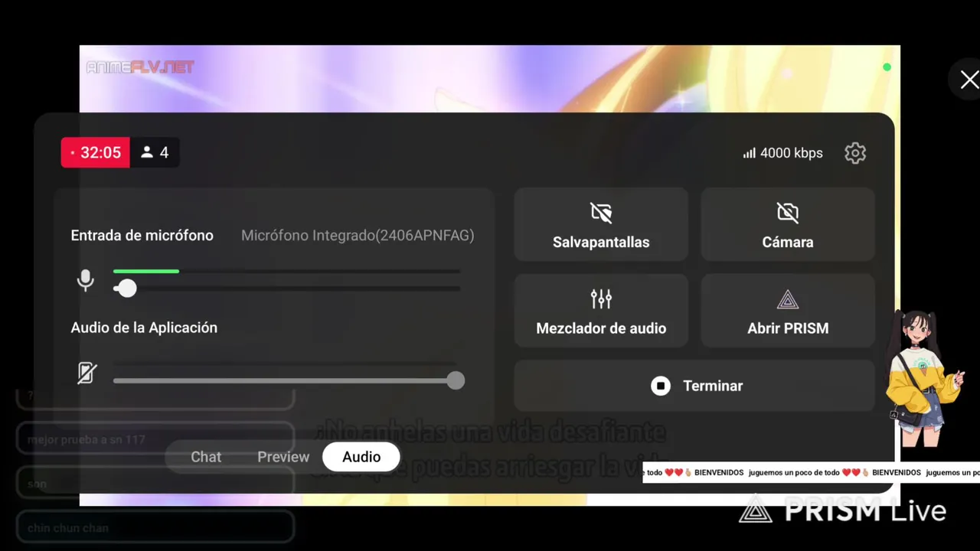Image resolution: width=980 pixels, height=551 pixels.
Task: Switch to the Chat tab
Action: tap(206, 457)
